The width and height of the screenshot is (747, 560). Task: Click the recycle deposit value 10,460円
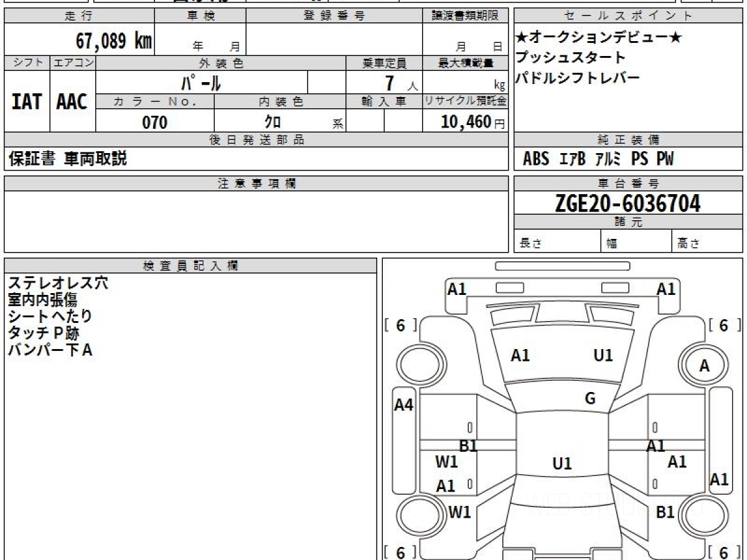point(473,122)
